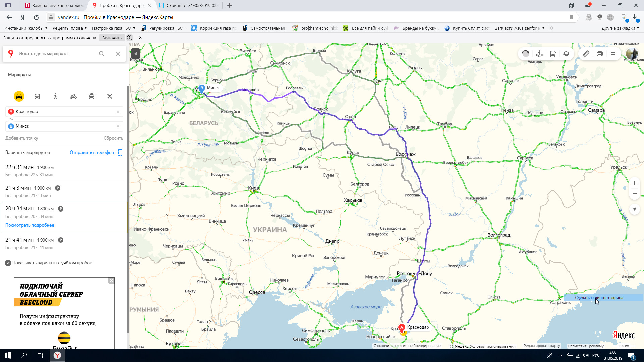
Task: Open the user profile avatar
Action: coord(632,54)
